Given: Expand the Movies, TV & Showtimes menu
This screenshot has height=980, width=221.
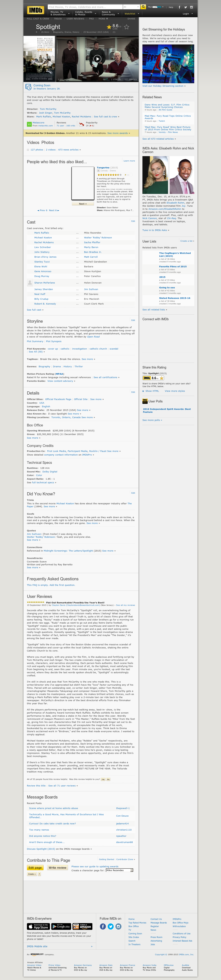Looking at the screenshot, I should [x=59, y=13].
